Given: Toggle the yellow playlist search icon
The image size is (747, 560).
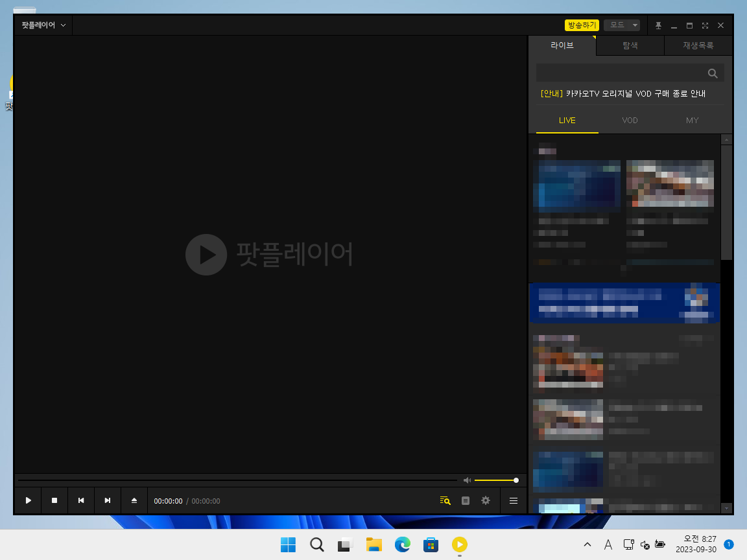Looking at the screenshot, I should click(445, 500).
